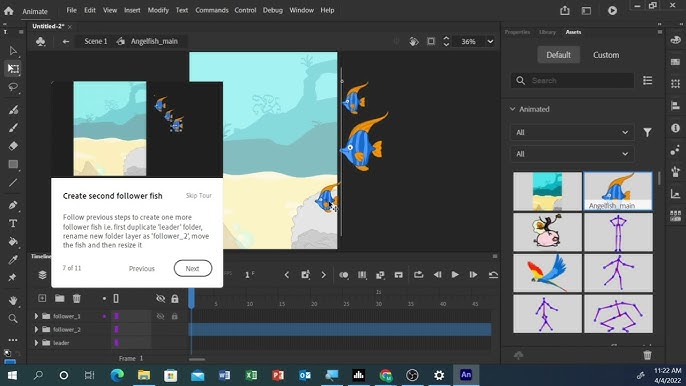Toggle the loop playback button
Viewport: 686px width, 386px height.
click(418, 274)
